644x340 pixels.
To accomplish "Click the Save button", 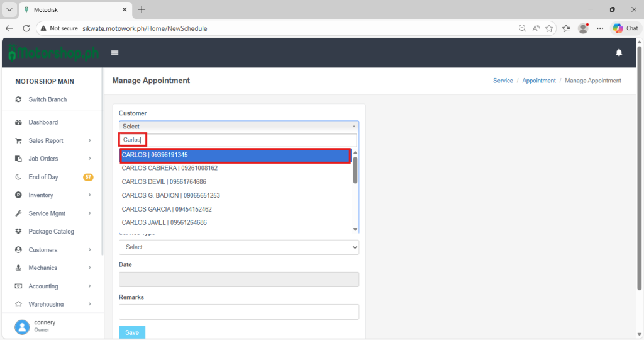I will coord(131,332).
